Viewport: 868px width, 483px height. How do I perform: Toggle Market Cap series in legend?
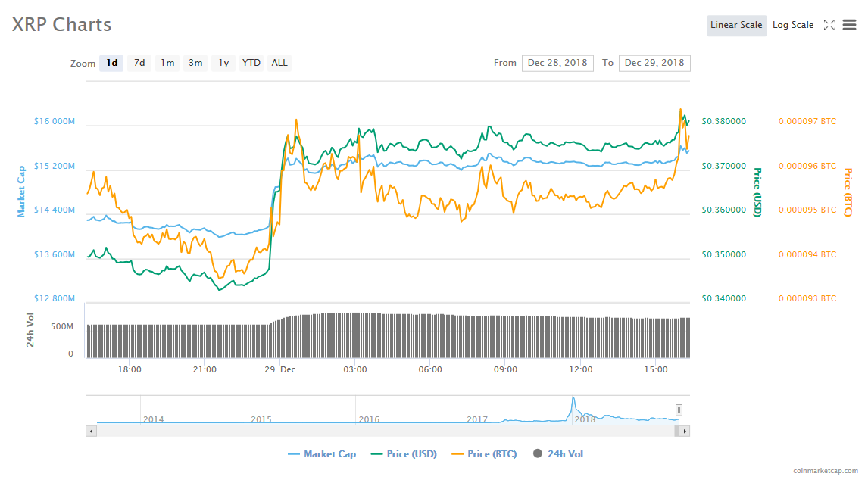click(x=322, y=454)
